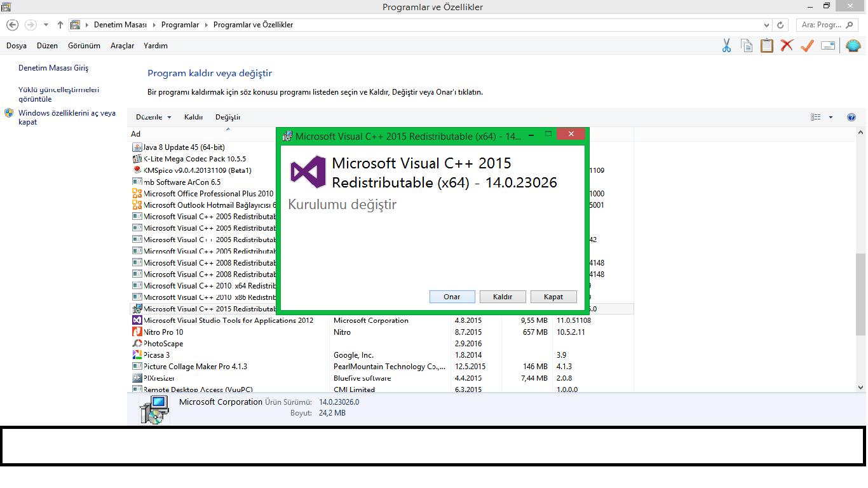Click Kaldır in the list toolbar
This screenshot has height=488, width=868.
[x=193, y=117]
